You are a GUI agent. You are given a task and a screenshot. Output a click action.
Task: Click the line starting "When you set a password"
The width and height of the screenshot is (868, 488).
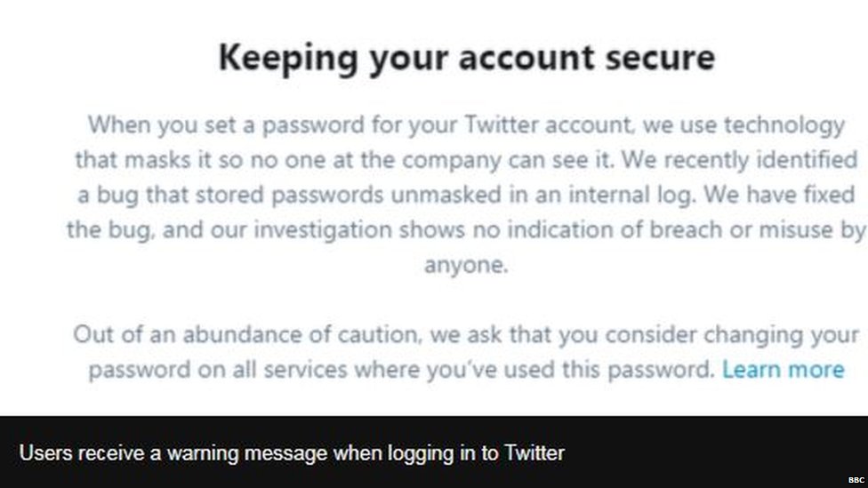click(465, 125)
